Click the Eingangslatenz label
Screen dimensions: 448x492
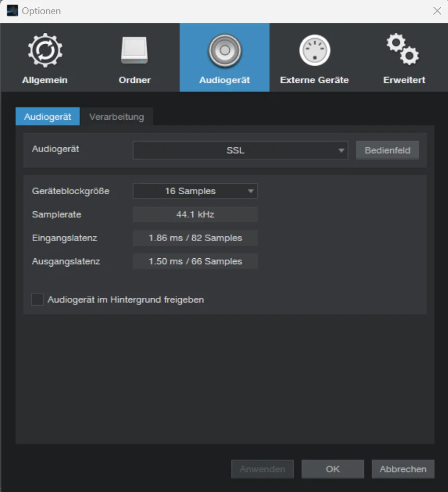coord(65,238)
